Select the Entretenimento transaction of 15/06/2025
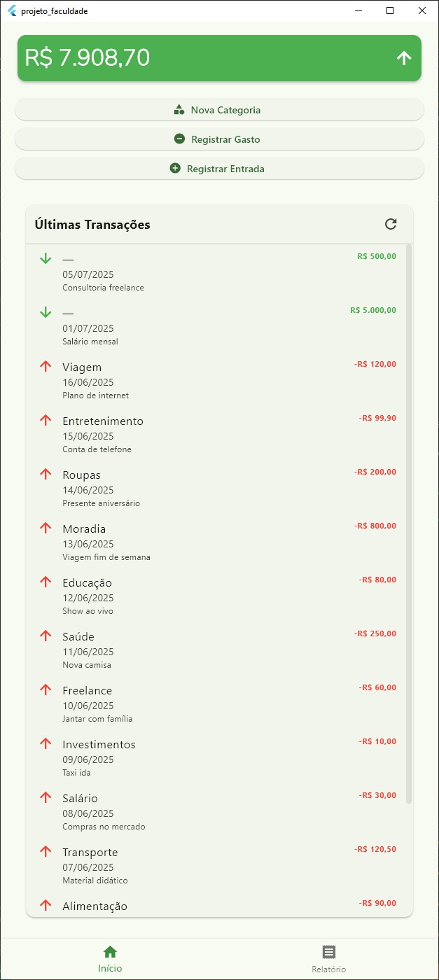439x980 pixels. pos(218,434)
